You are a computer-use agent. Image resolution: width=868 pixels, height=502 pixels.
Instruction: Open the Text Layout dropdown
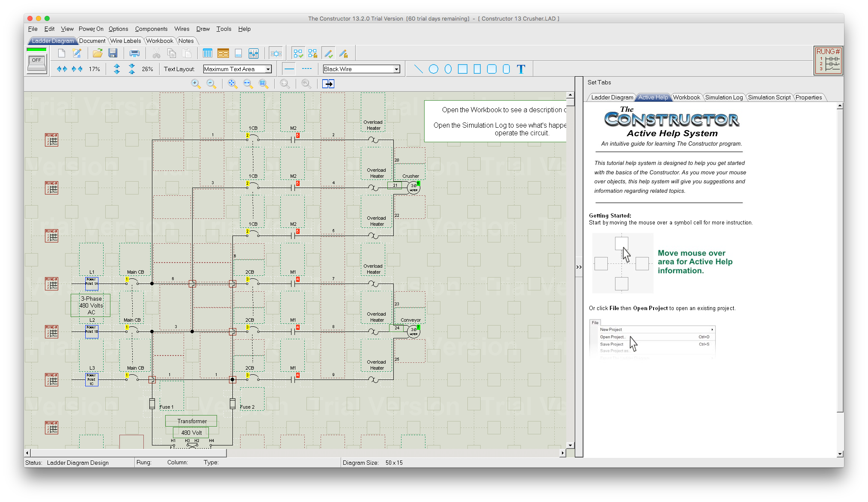point(268,69)
